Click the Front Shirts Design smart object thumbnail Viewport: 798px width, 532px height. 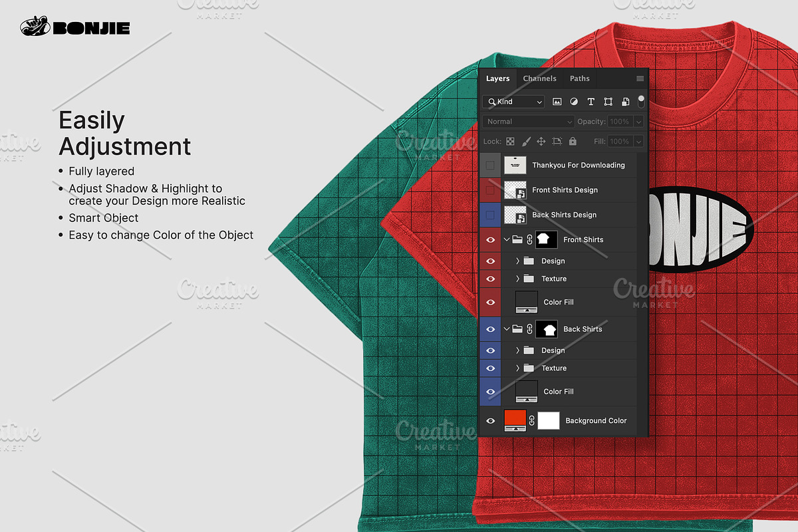pyautogui.click(x=515, y=190)
